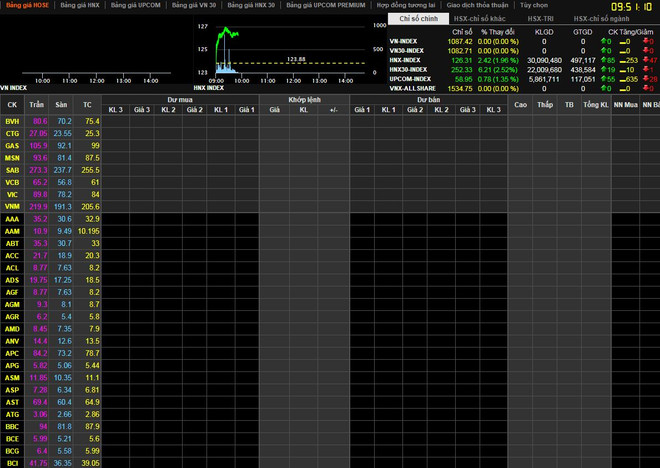This screenshot has height=468, width=660.
Task: Click the Tổng KL column header
Action: tap(597, 104)
